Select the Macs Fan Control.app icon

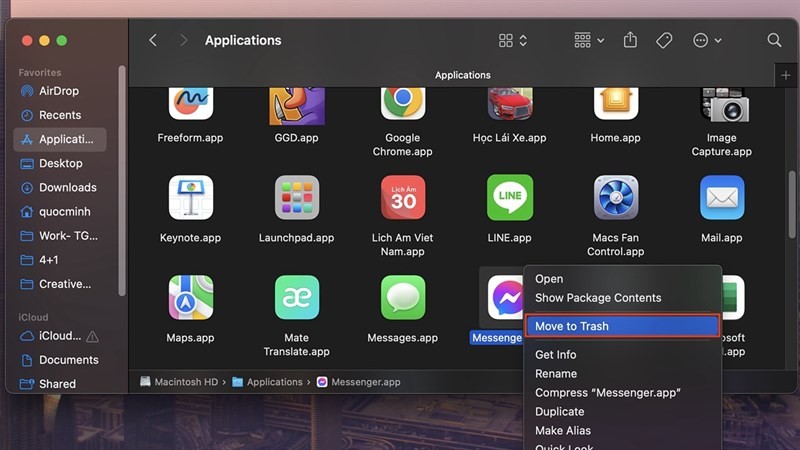616,198
